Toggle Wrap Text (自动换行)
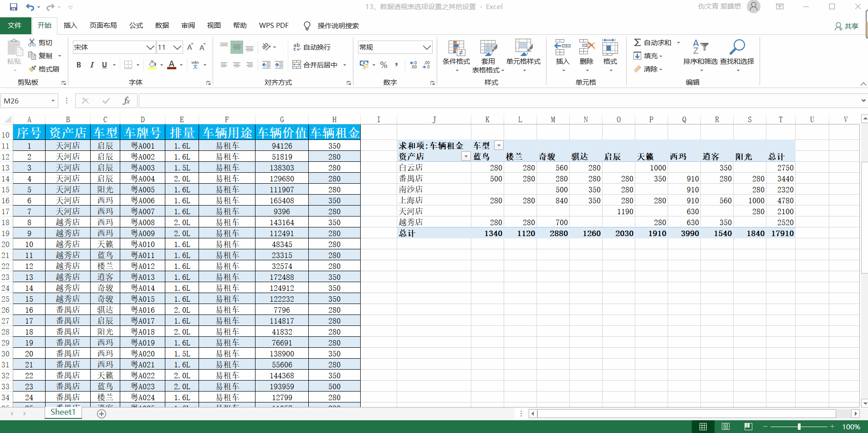Image resolution: width=868 pixels, height=433 pixels. [x=312, y=47]
